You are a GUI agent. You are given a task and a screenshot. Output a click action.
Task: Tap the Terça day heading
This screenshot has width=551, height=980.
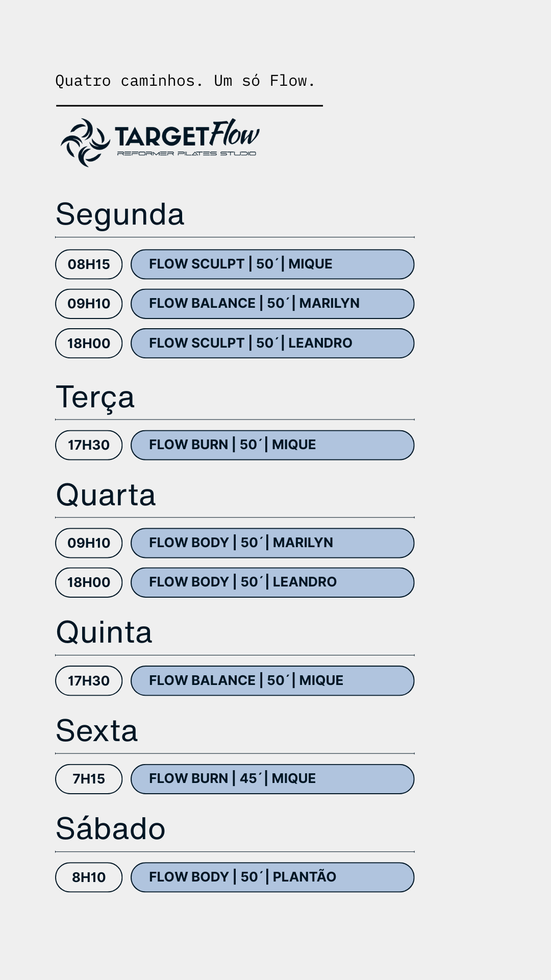95,397
